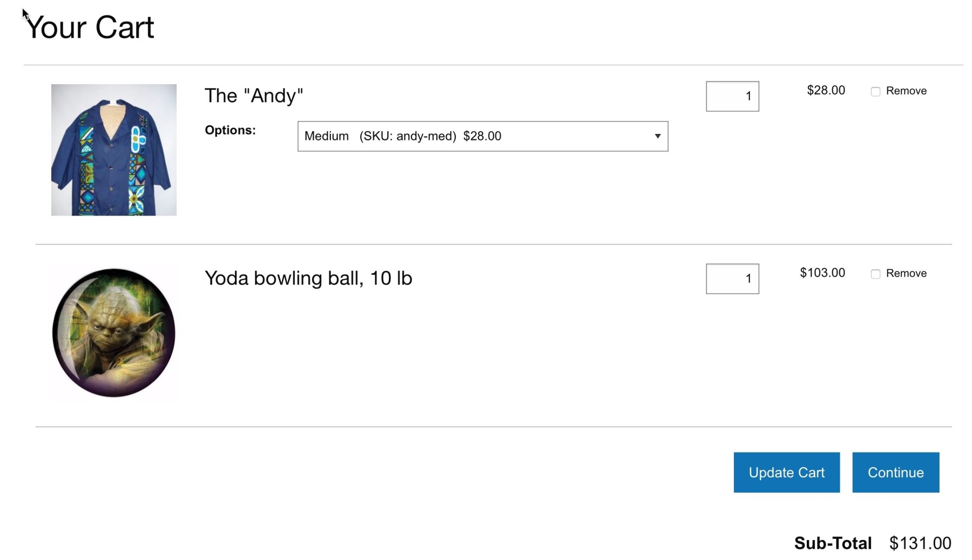This screenshot has height=560, width=972.
Task: Open the Yoda bowling ball product title
Action: tap(308, 279)
